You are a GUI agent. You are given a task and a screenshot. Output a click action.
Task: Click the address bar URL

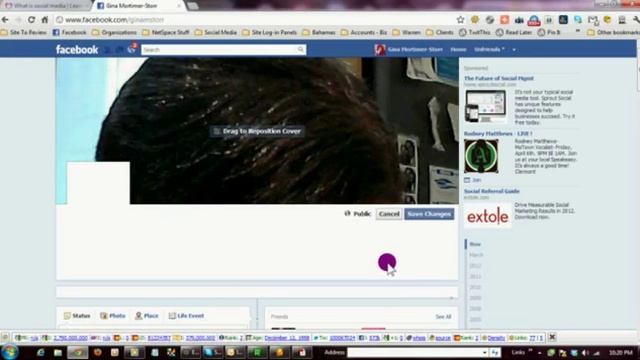point(114,20)
